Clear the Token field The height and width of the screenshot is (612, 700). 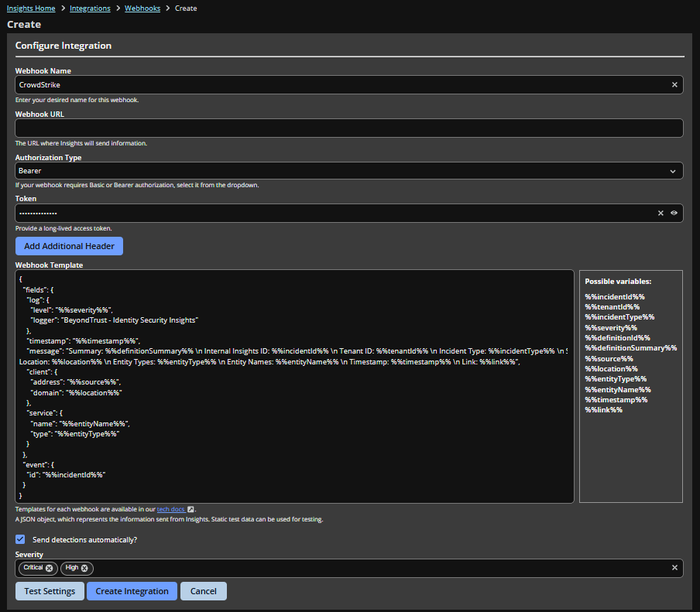[x=661, y=214]
